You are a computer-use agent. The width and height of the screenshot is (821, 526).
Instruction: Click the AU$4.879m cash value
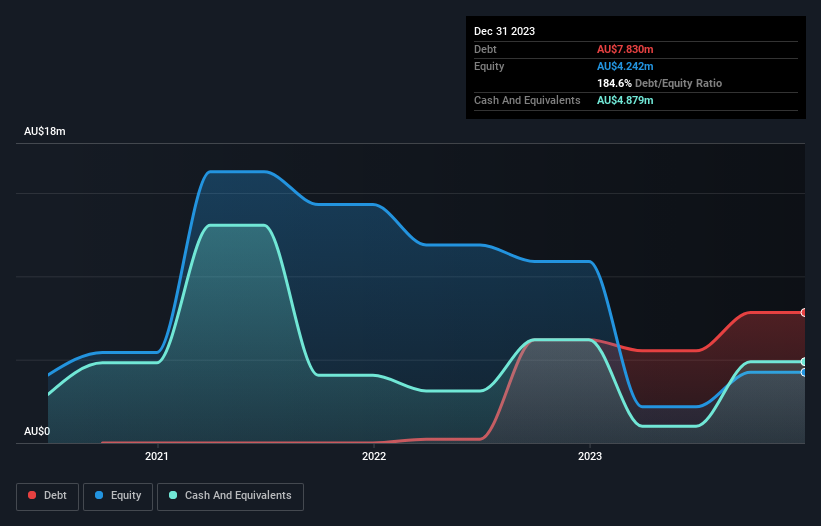[x=625, y=100]
